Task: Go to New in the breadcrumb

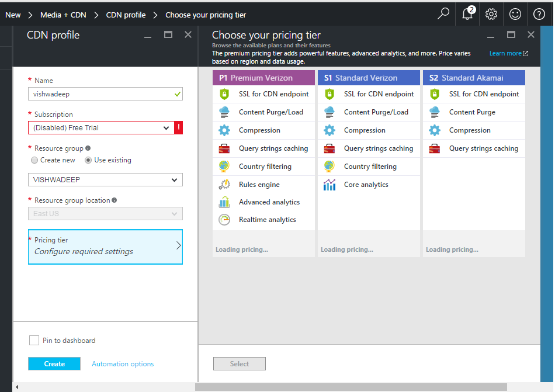Action: click(x=13, y=15)
